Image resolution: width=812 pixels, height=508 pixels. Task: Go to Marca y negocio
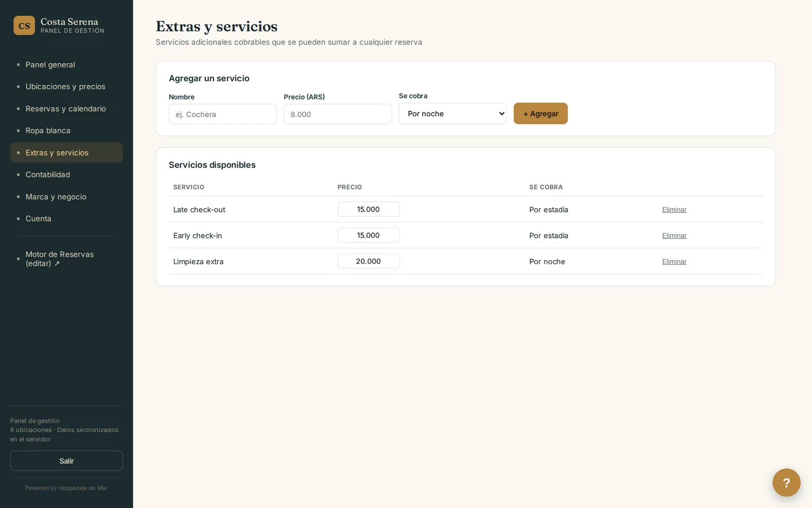[x=66, y=197]
